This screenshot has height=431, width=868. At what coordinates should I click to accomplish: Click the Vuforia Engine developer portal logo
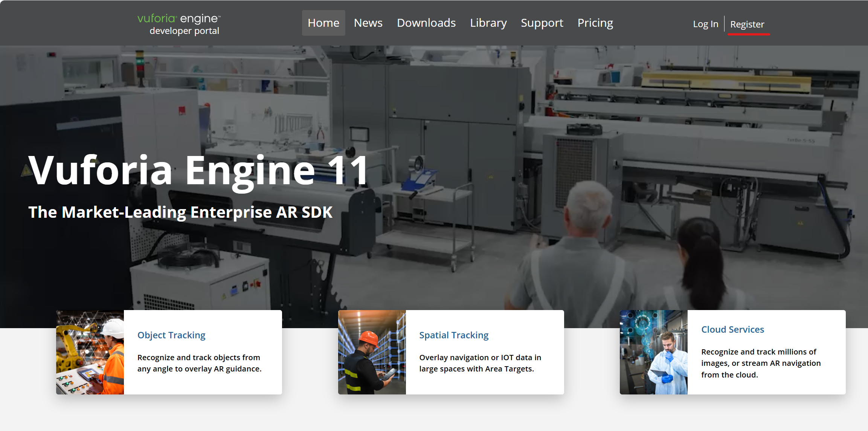[179, 24]
